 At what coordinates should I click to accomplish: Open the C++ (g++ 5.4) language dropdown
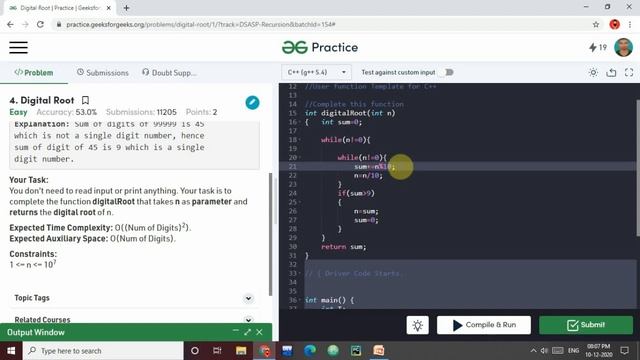316,72
